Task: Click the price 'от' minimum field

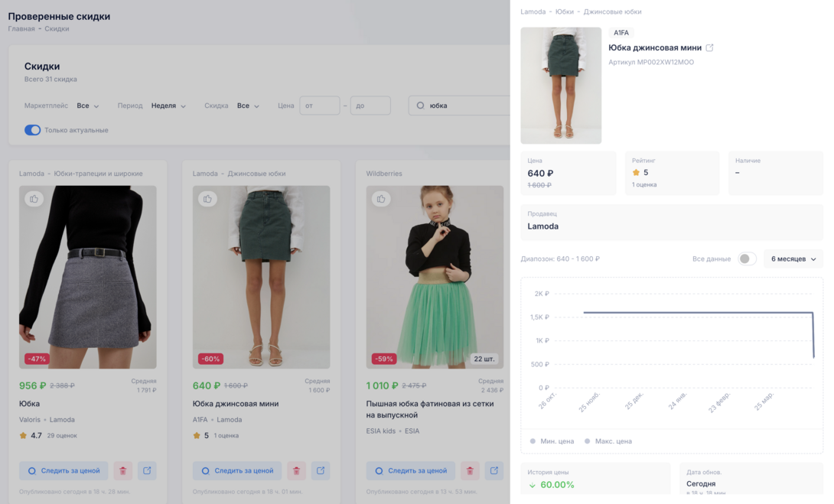Action: (319, 106)
